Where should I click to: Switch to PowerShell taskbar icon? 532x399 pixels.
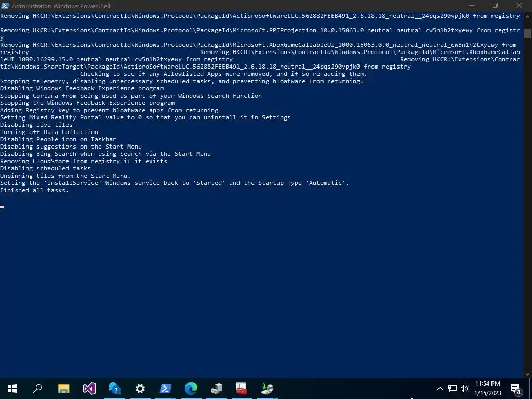tap(166, 388)
